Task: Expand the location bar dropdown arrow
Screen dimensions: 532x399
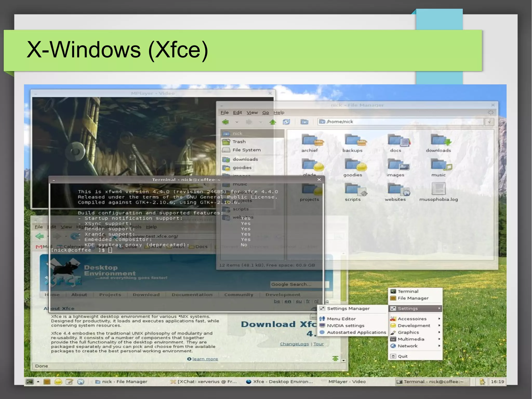Action: [x=489, y=122]
